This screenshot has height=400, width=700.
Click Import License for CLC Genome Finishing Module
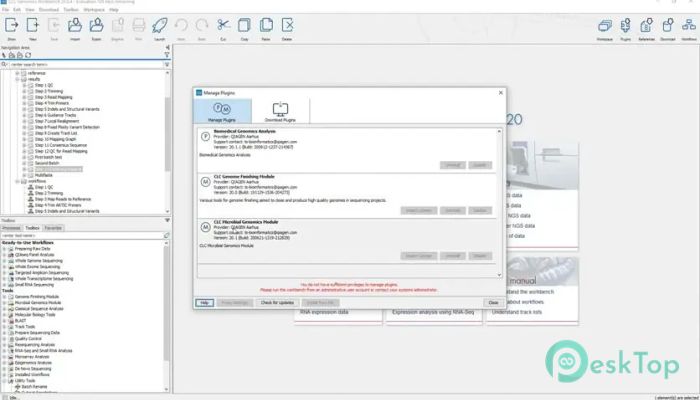[419, 210]
